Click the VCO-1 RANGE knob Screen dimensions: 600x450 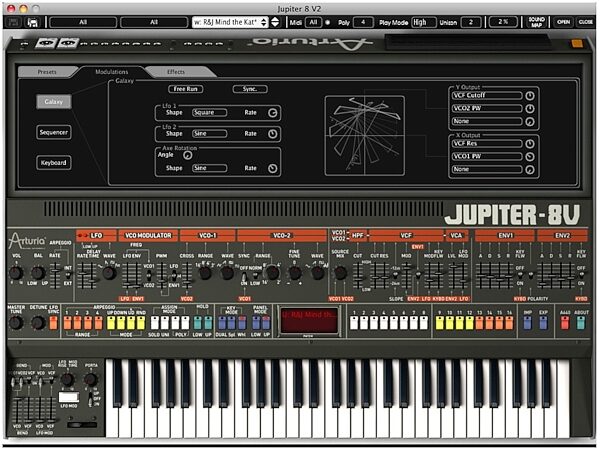point(205,273)
